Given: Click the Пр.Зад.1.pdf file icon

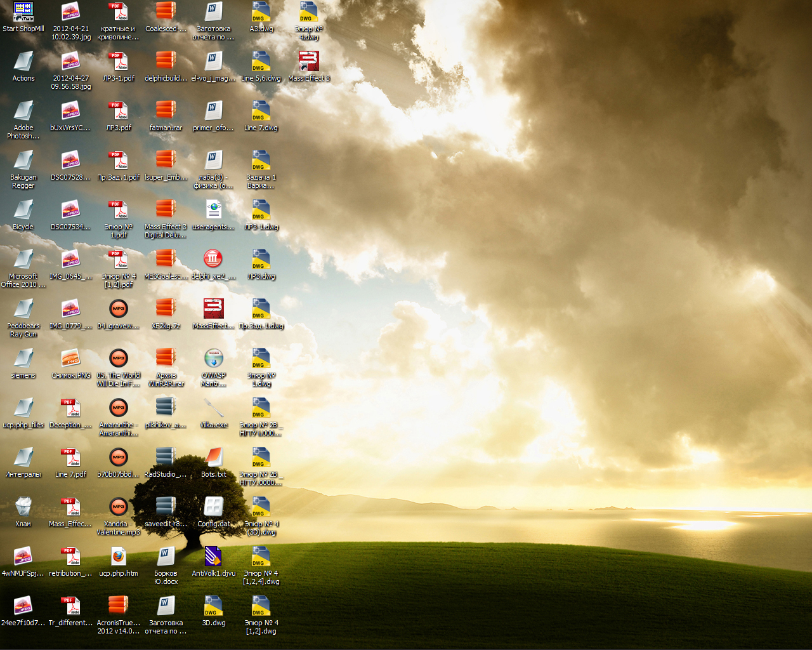Looking at the screenshot, I should 119,166.
